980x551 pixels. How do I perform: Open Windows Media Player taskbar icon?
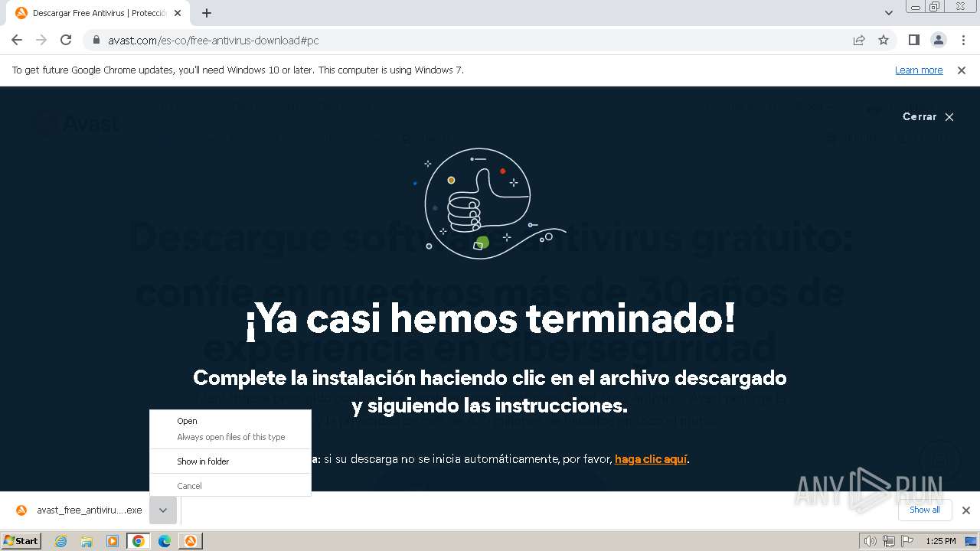tap(113, 541)
